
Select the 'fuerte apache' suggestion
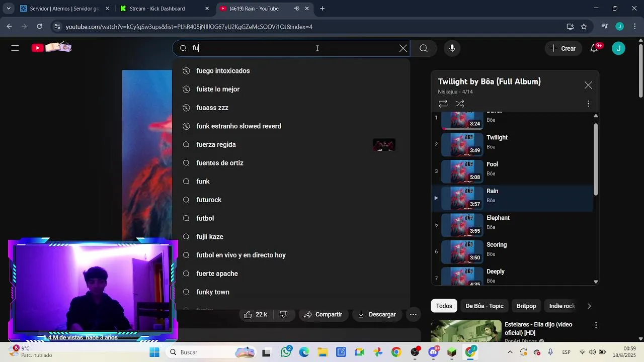click(x=291, y=274)
